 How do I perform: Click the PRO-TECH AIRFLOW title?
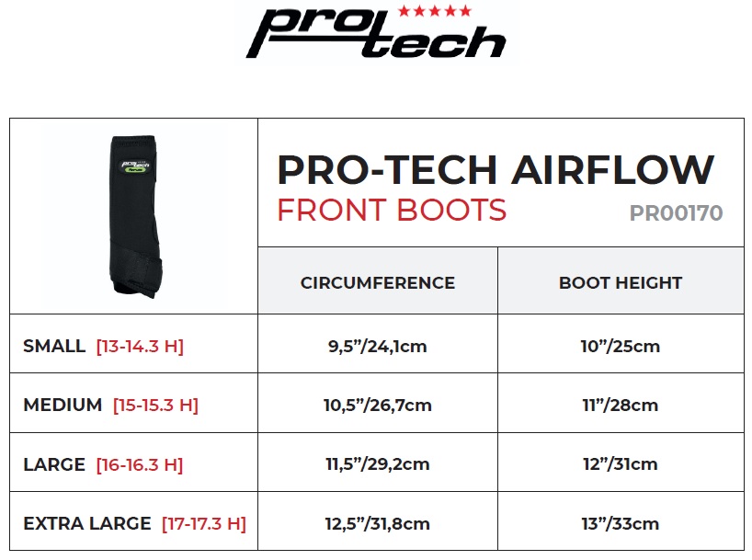[x=495, y=169]
